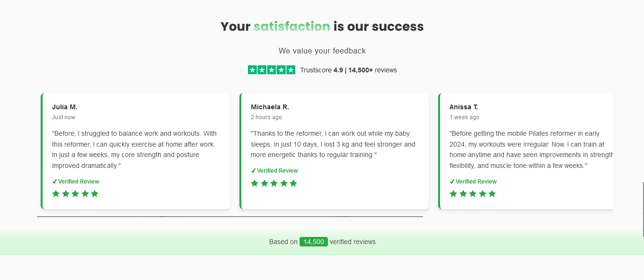Click the page vertical scrollbar thumb
This screenshot has height=280, width=644.
click(643, 209)
